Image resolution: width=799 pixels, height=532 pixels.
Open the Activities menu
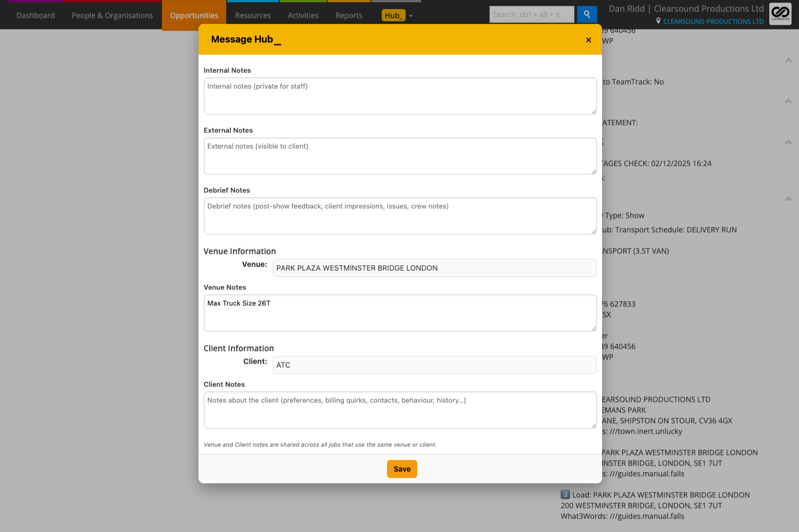(303, 15)
